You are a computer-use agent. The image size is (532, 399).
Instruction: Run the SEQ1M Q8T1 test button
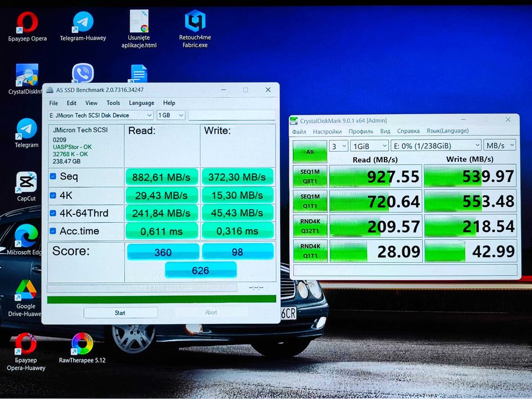[310, 177]
